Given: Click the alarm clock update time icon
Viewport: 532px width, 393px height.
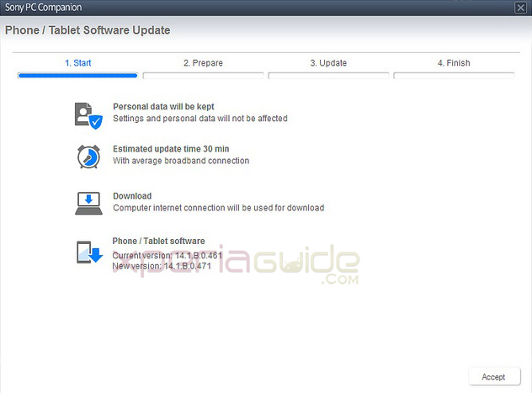Looking at the screenshot, I should 88,157.
